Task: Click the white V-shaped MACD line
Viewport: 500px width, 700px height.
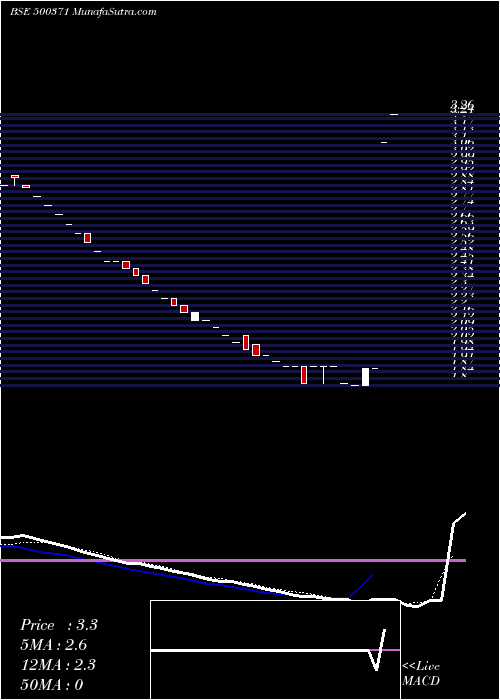Action: click(376, 650)
